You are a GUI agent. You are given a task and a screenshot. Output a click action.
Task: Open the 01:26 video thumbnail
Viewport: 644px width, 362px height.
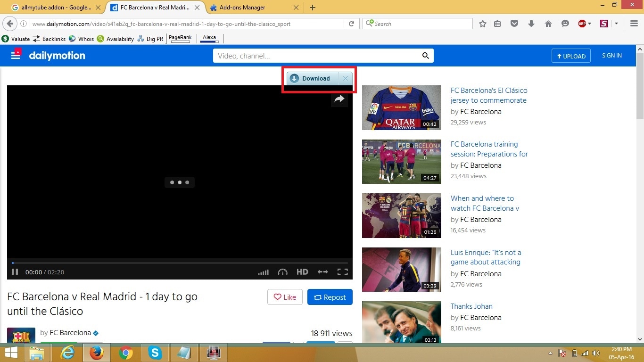[x=402, y=215]
